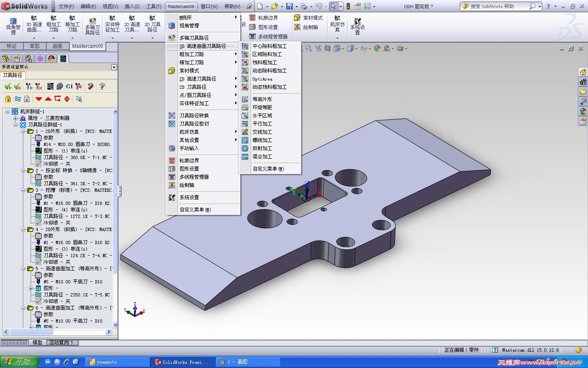Click 刀具路径转换 in the MastercamX6 menu
Image resolution: width=588 pixels, height=368 pixels.
point(203,116)
